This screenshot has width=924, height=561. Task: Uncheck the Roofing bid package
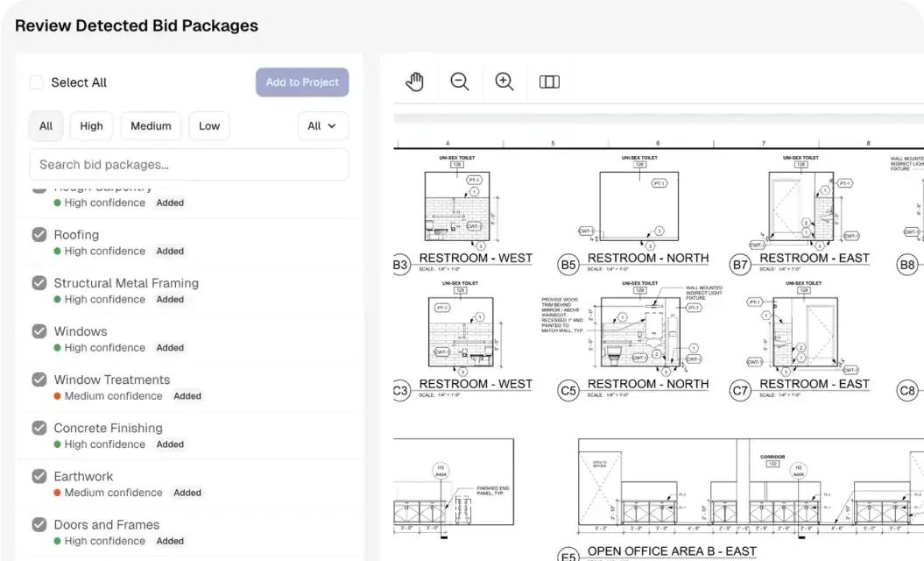[x=39, y=235]
